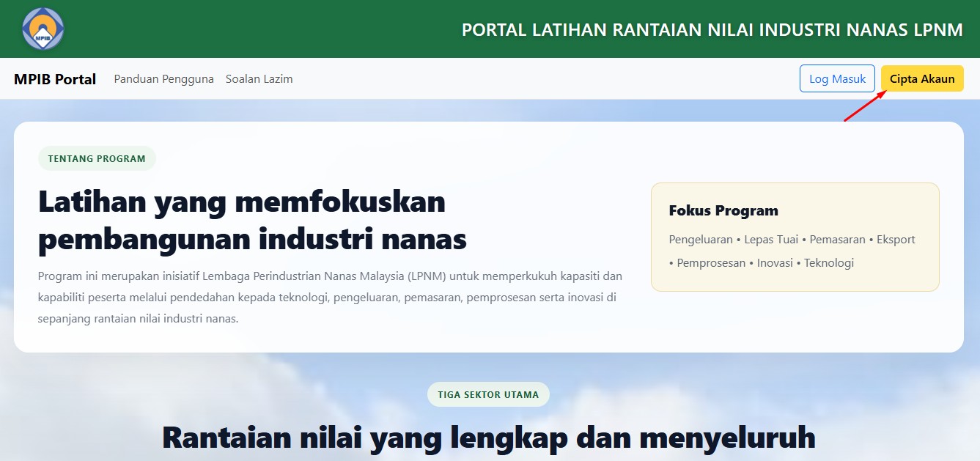Open Soalan Lazim menu item
This screenshot has width=980, height=461.
(x=259, y=79)
